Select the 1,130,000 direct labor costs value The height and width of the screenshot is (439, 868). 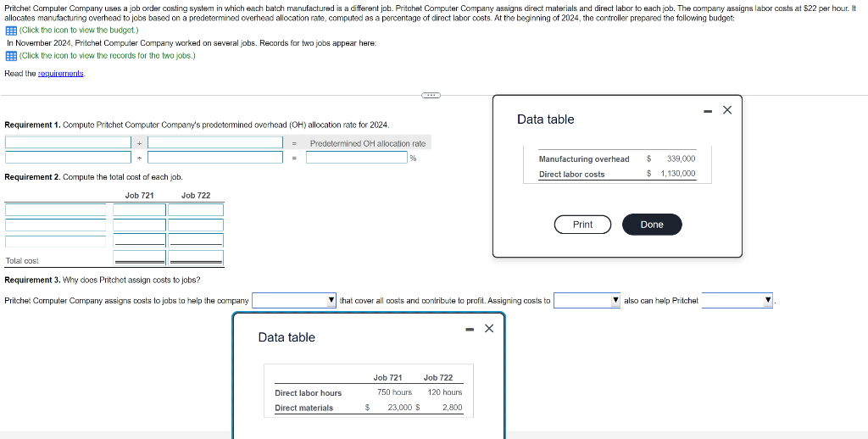[677, 174]
